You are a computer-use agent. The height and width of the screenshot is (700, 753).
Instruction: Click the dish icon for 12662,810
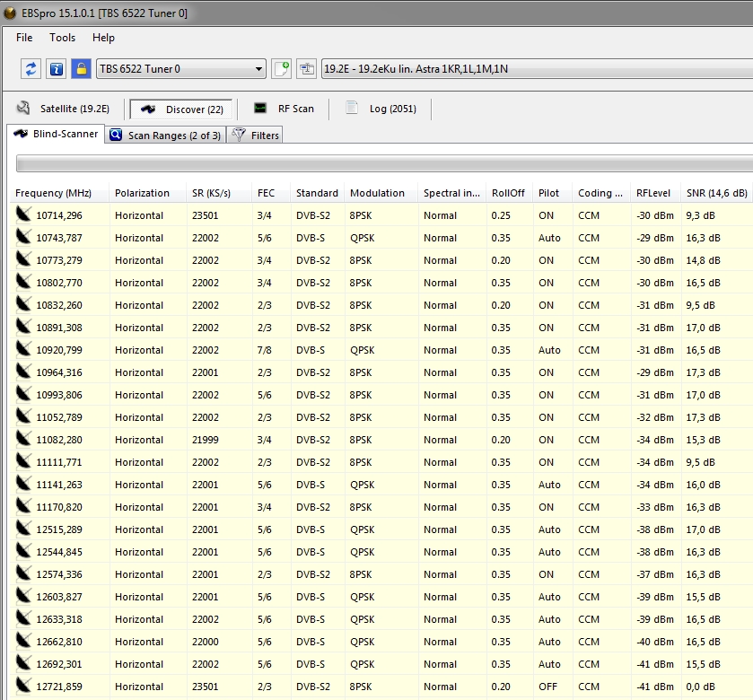point(23,641)
